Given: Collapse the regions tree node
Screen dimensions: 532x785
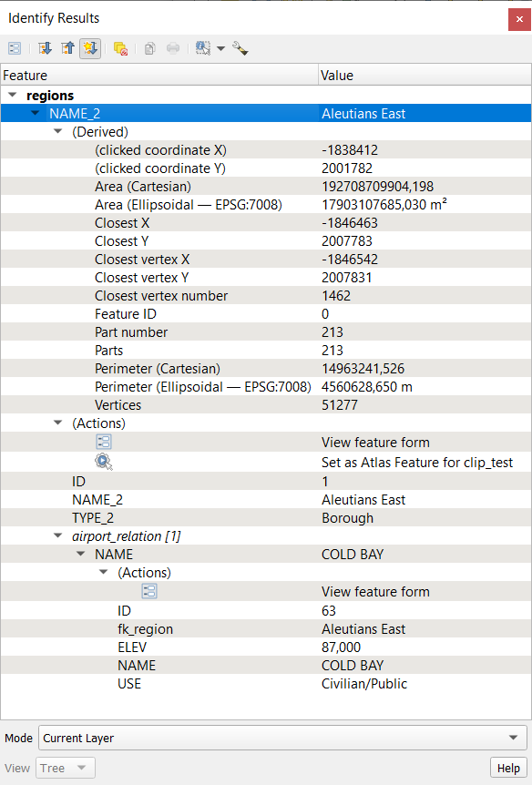Looking at the screenshot, I should click(13, 95).
